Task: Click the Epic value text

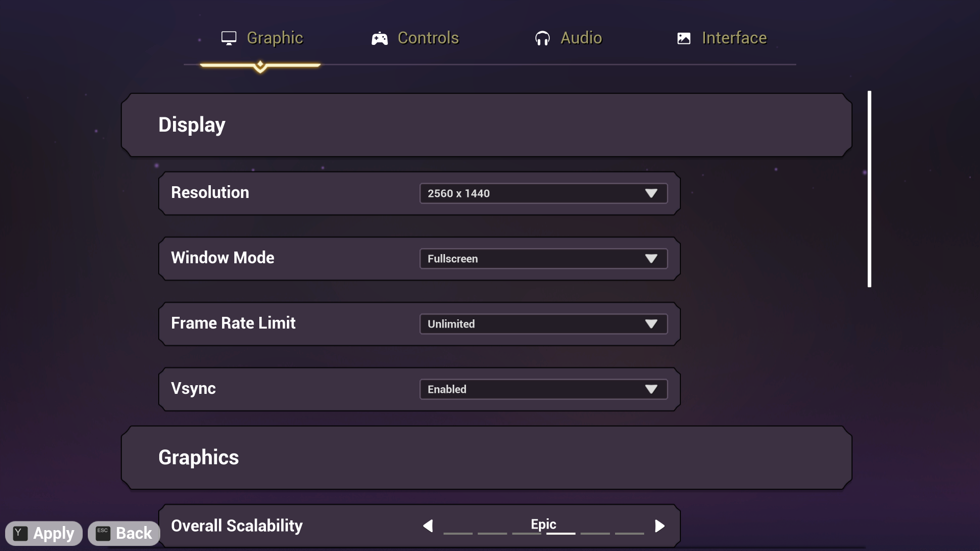Action: click(x=544, y=524)
